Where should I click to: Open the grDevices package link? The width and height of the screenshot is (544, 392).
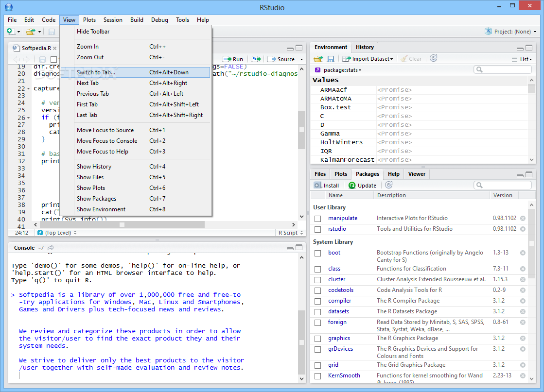coord(341,349)
